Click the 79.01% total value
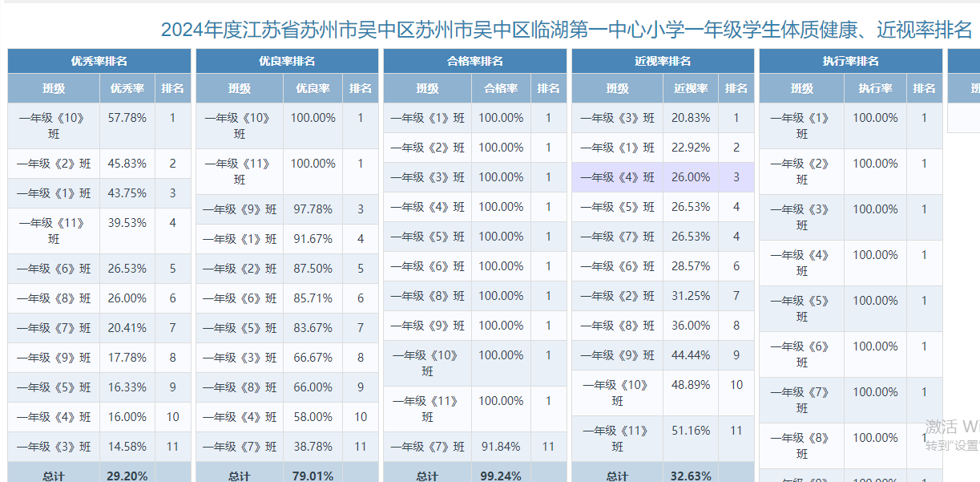Screen dimensions: 980x482 pos(313,476)
